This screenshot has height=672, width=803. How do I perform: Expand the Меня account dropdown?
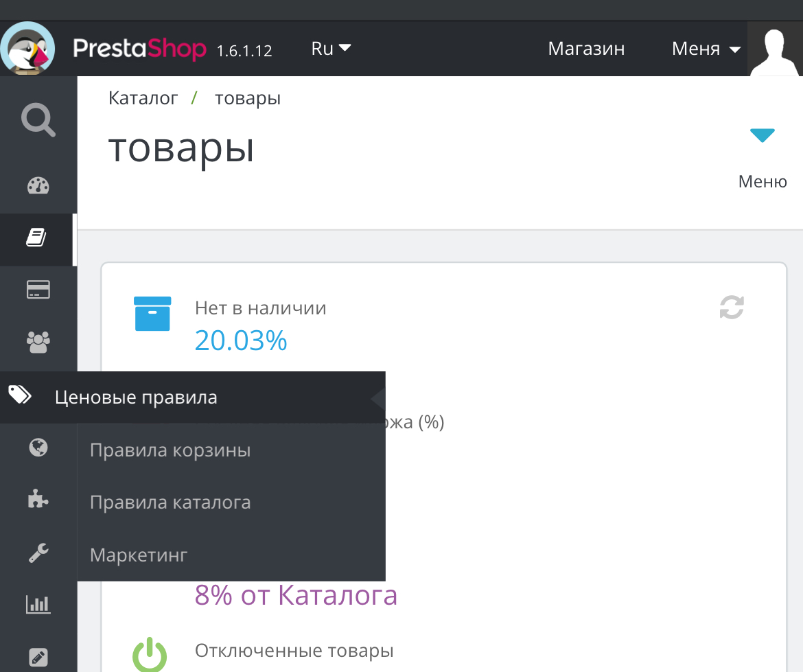point(706,49)
